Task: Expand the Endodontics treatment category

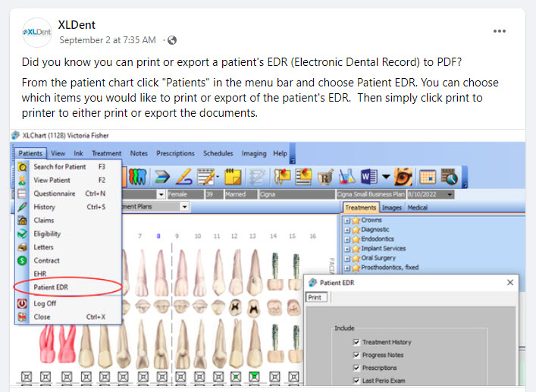Action: (x=347, y=240)
